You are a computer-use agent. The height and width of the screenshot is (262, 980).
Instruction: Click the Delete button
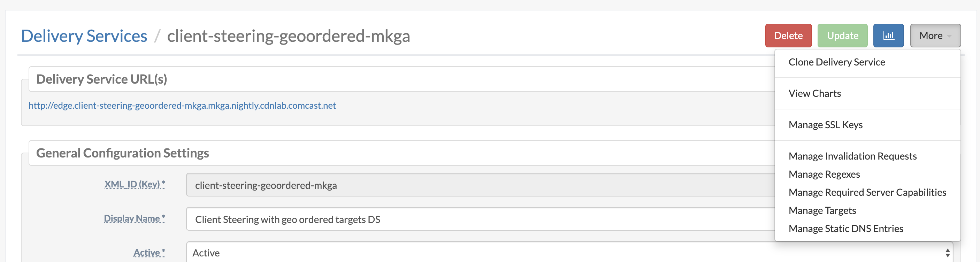point(788,36)
